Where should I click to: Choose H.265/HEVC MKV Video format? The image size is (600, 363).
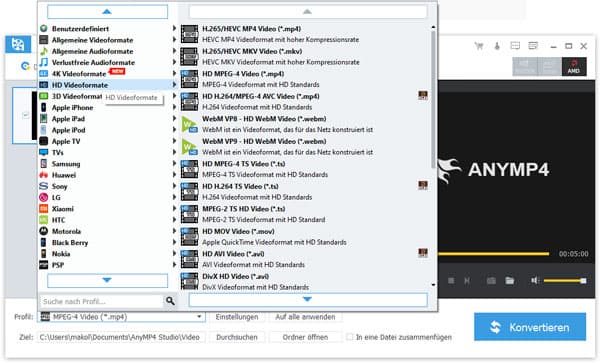coord(305,57)
